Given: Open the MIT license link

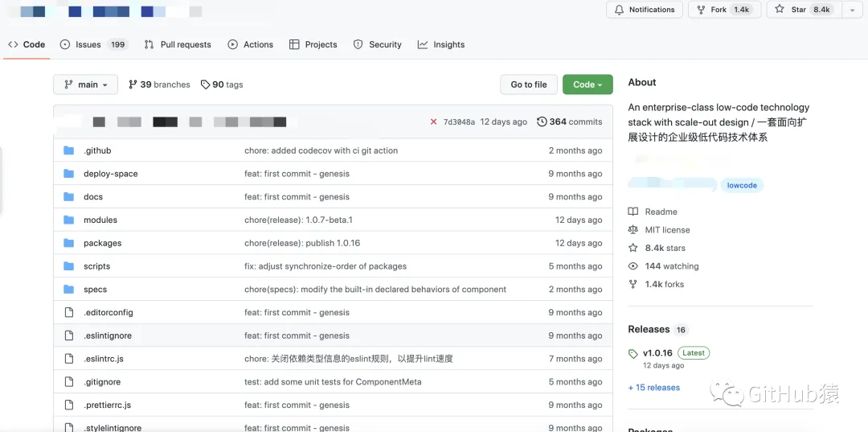Looking at the screenshot, I should tap(667, 230).
